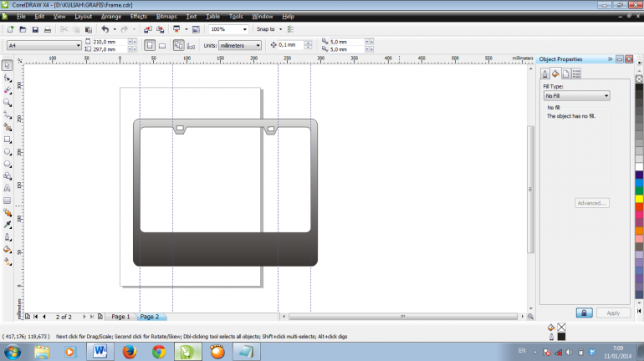Click the page width 210,0 mm field

109,42
